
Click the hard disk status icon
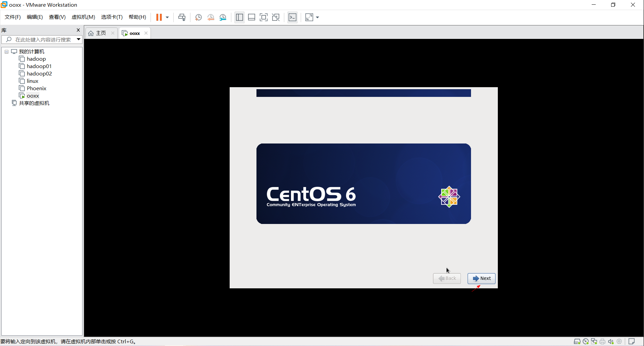[577, 342]
